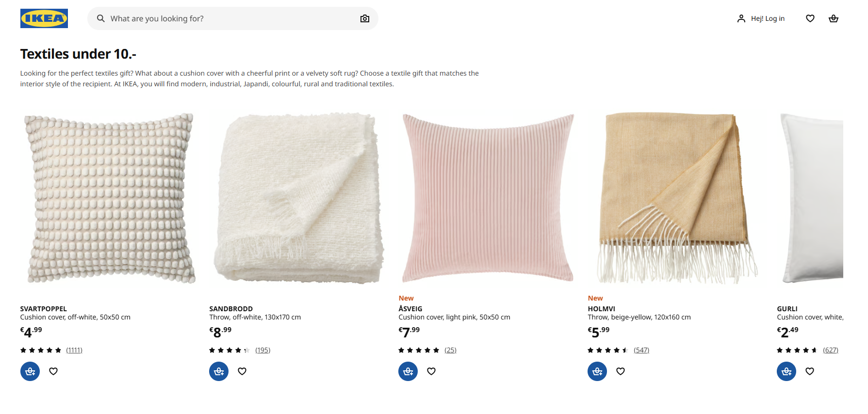Open the shopping bag in header
Image resolution: width=868 pixels, height=414 pixels.
click(x=834, y=18)
